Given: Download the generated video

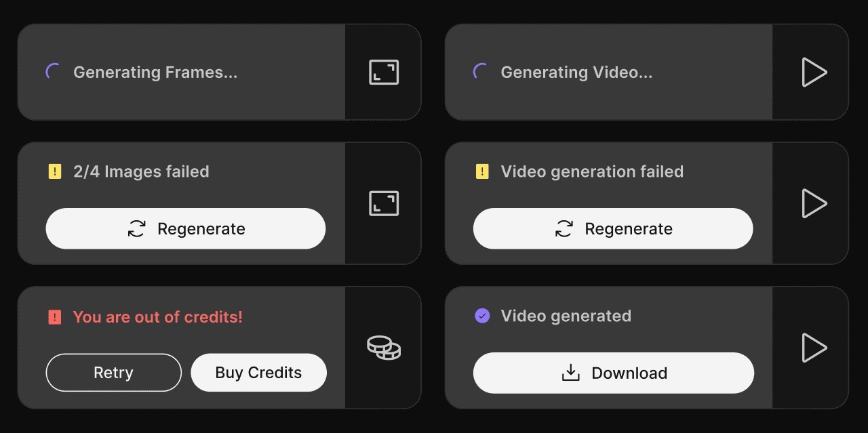Looking at the screenshot, I should (614, 373).
